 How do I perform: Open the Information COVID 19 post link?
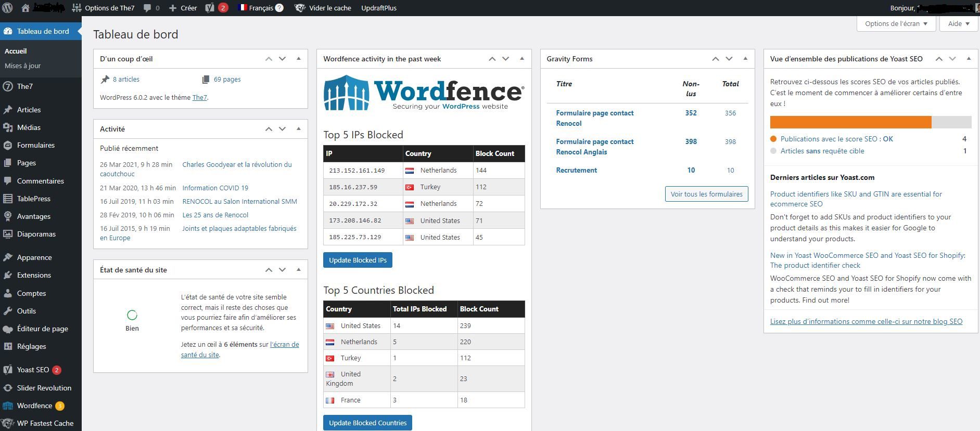click(215, 188)
